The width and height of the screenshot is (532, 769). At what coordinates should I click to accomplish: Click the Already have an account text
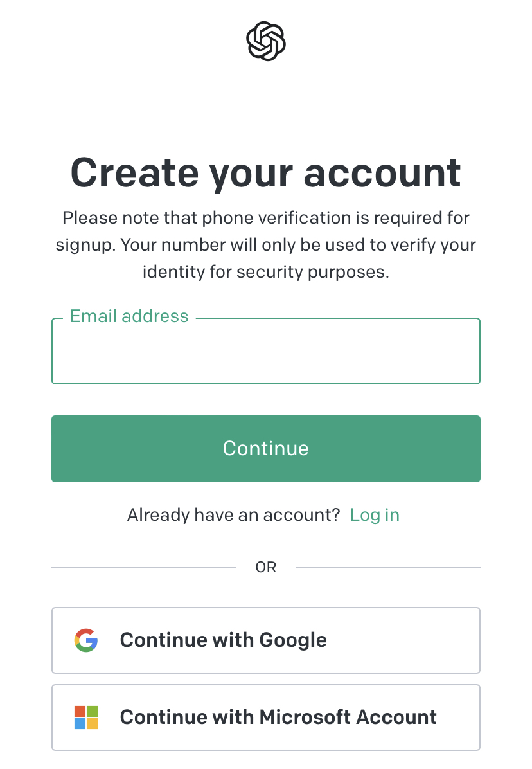click(x=233, y=515)
